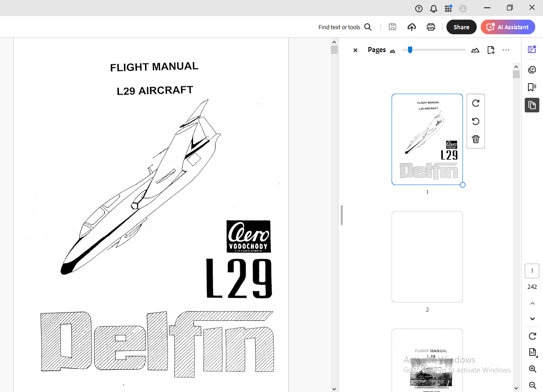Delete page 1 with the trash icon
Viewport: 543px width, 392px height.
[x=475, y=139]
